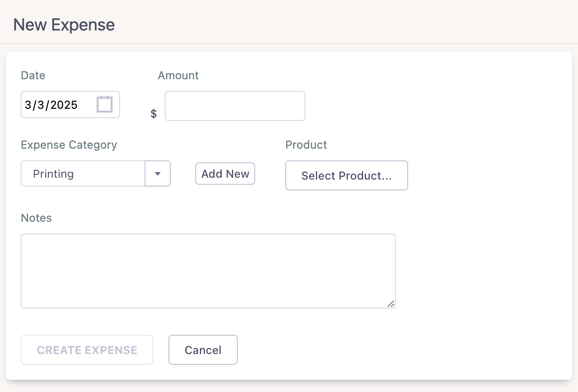Expand the Expense Category dropdown arrow

pyautogui.click(x=158, y=174)
